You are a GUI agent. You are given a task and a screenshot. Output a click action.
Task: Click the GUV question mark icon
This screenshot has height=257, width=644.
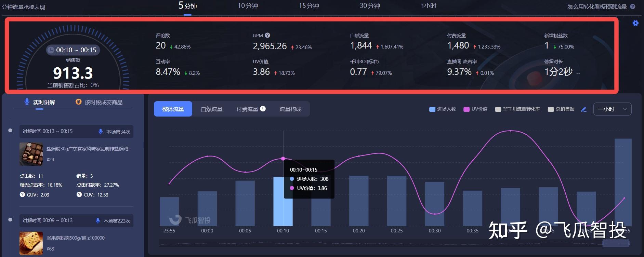coord(22,194)
